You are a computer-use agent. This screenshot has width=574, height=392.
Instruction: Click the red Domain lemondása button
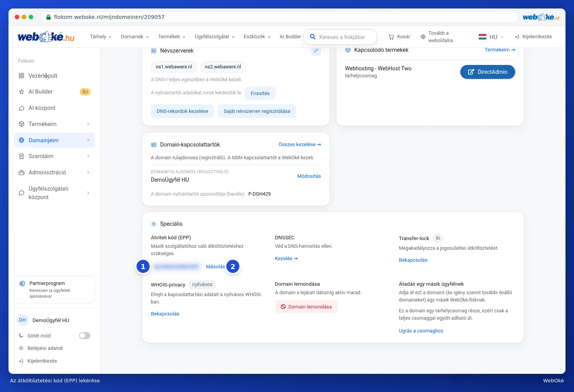click(306, 307)
